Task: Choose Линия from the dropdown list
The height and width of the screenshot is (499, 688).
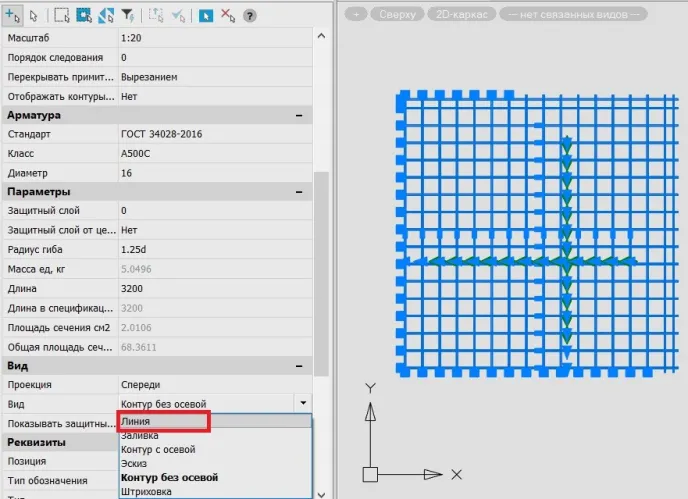Action: coord(163,422)
